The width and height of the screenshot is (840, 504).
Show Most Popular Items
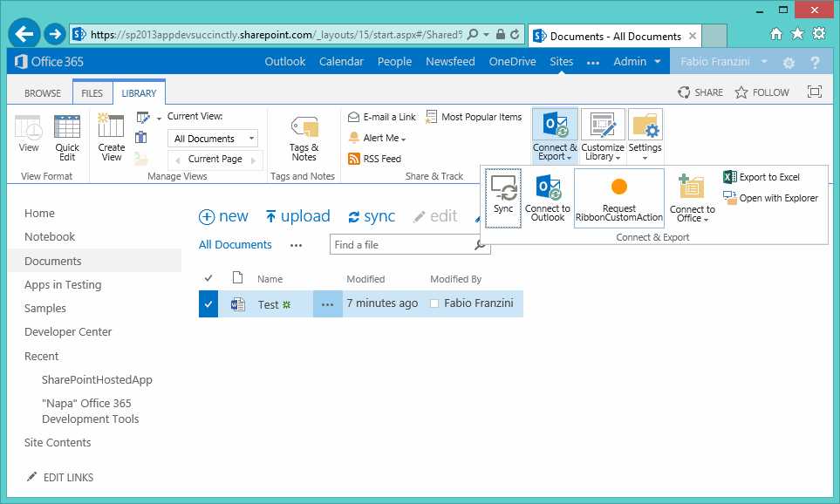pos(474,117)
